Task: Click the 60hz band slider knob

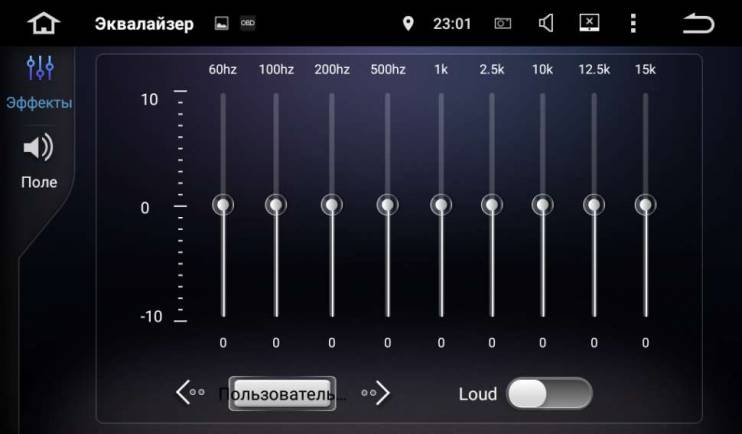Action: tap(223, 205)
